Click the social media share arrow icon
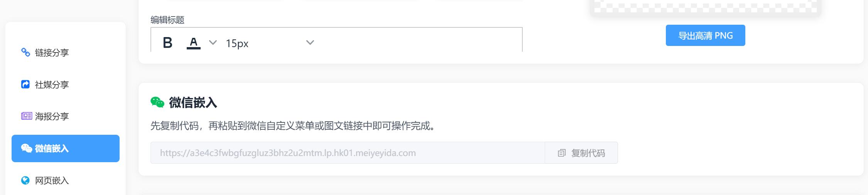The width and height of the screenshot is (868, 195). point(25,84)
